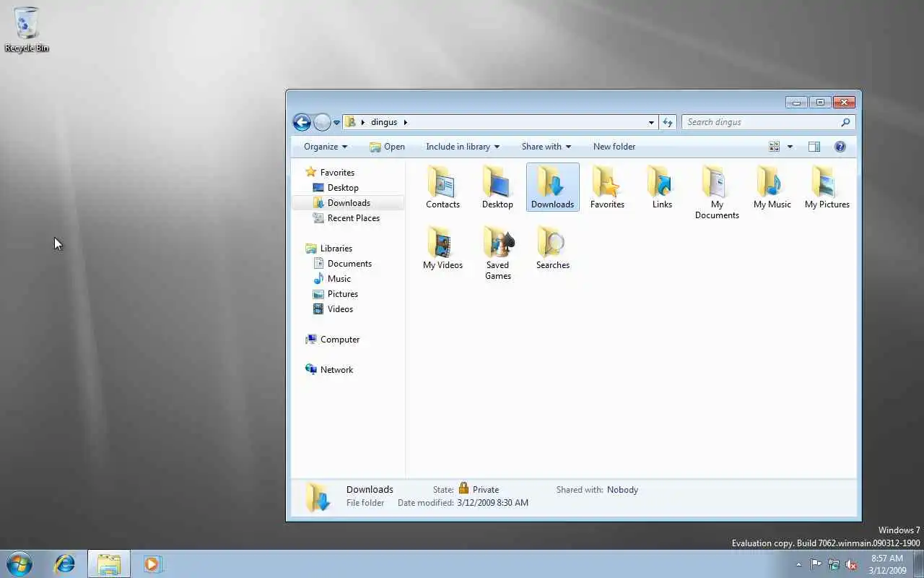Create a New folder

tap(614, 147)
